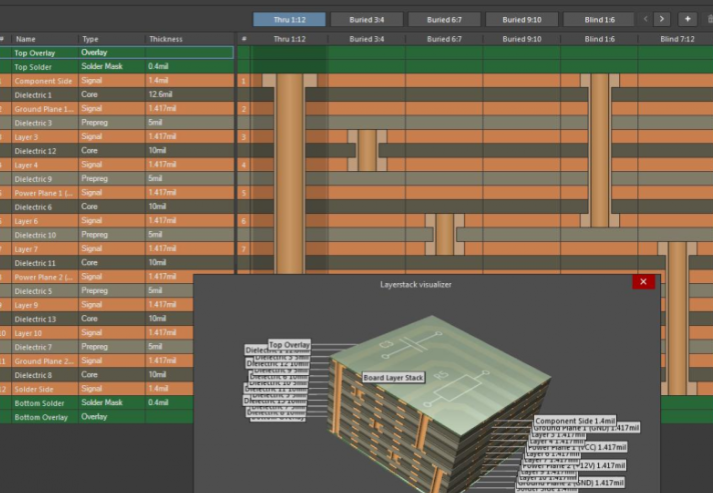Open Type cell of Dielectric 3 Prepreg

[x=94, y=122]
